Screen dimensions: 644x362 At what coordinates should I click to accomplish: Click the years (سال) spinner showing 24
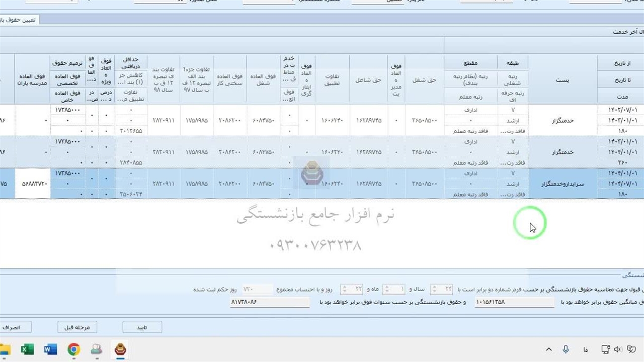coord(442,289)
